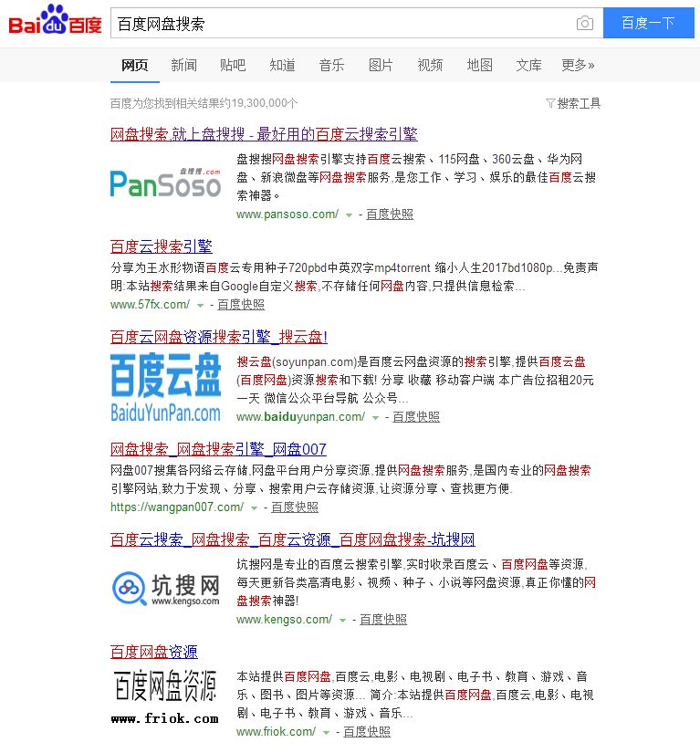Screen dimensions: 700x753
Task: Open the www.57fx.com URL link
Action: (x=151, y=305)
